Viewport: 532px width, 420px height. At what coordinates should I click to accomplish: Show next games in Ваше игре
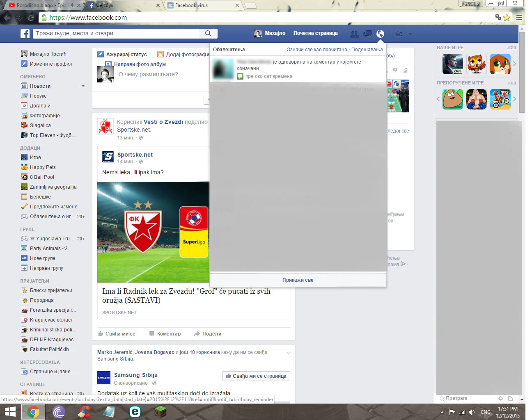click(514, 64)
